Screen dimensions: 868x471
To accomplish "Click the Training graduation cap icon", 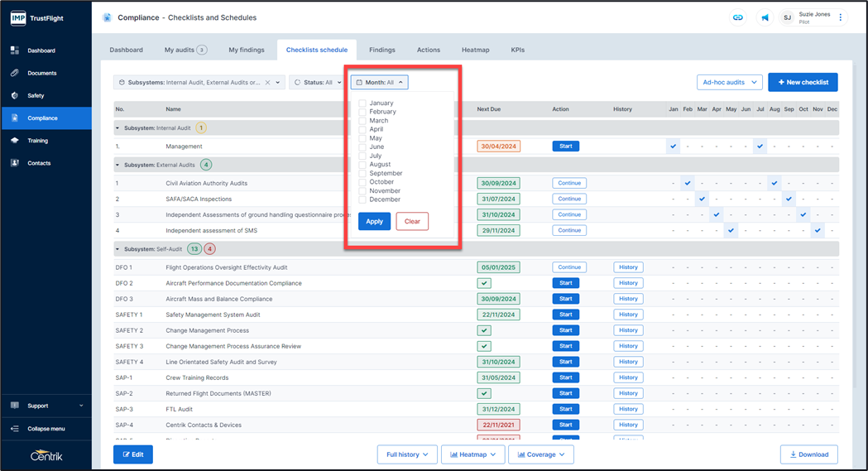I will point(15,141).
